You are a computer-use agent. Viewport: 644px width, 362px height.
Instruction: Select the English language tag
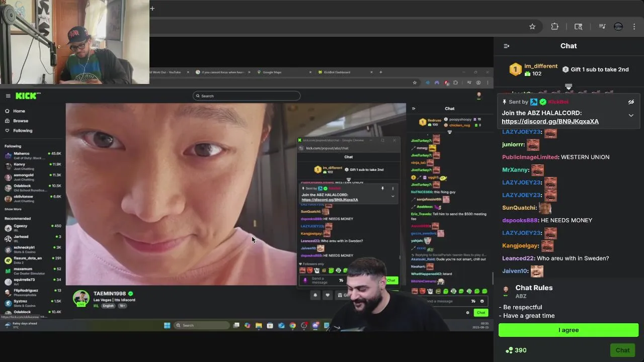click(108, 306)
